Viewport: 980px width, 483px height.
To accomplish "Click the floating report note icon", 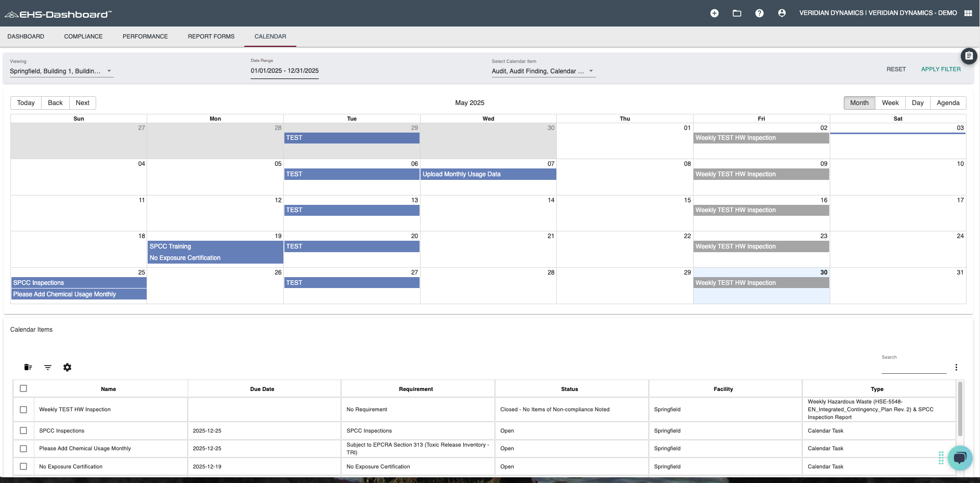I will pyautogui.click(x=969, y=56).
